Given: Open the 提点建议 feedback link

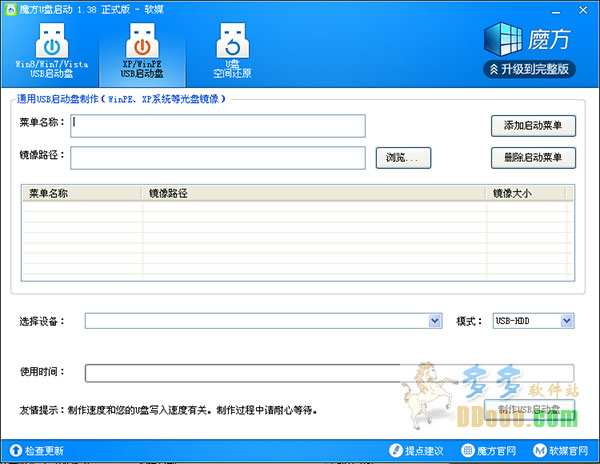Looking at the screenshot, I should point(416,451).
